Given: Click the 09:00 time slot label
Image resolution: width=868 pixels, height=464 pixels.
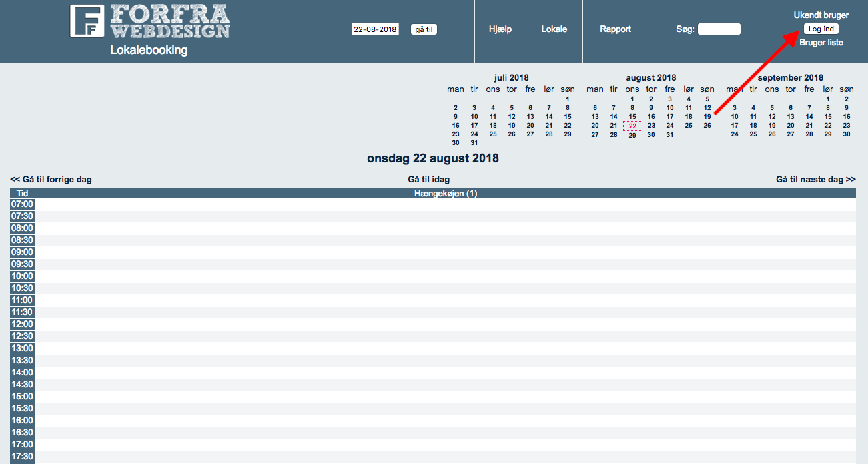Looking at the screenshot, I should pos(23,252).
